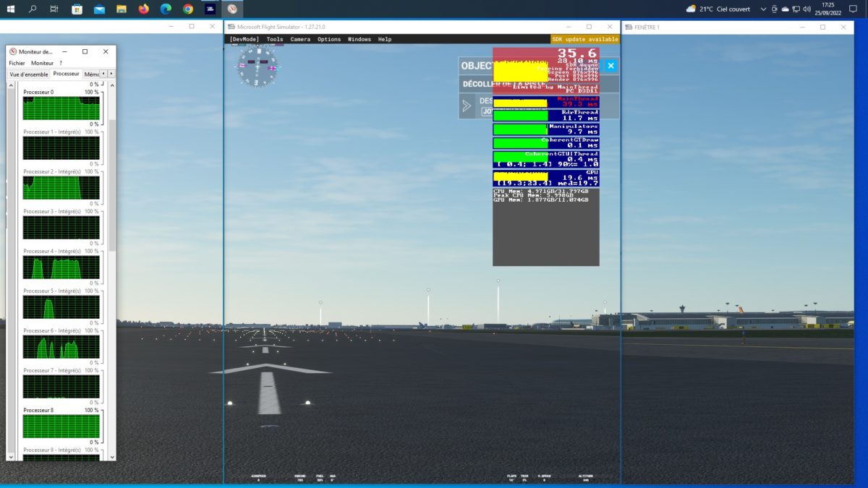Open the Camera menu in Flight Simulator
868x488 pixels.
[x=300, y=39]
